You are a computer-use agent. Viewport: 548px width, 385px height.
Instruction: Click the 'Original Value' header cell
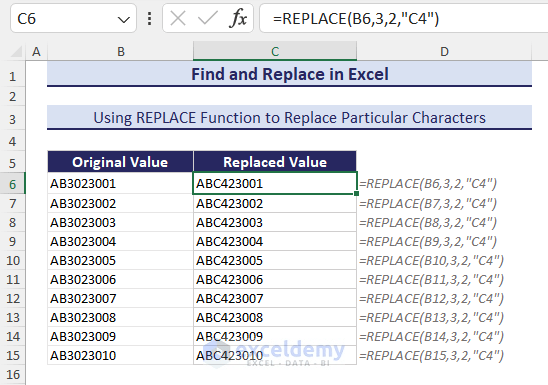tap(120, 162)
